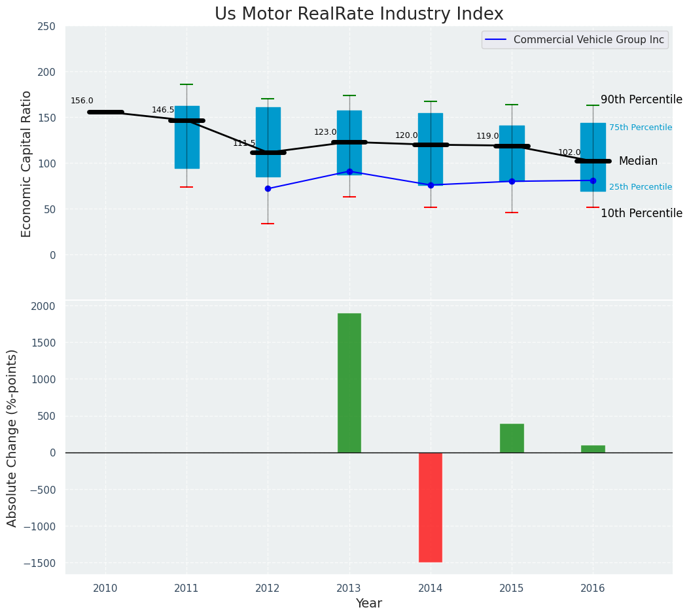Screen dimensions: 689x616
Task: Click the 2010 median marker bar
Action: (105, 112)
